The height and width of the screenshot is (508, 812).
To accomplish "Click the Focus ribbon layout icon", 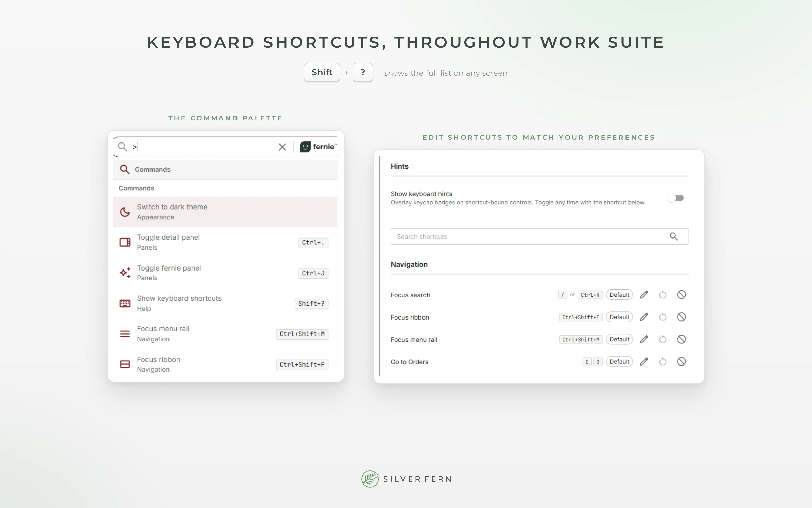I will point(125,364).
